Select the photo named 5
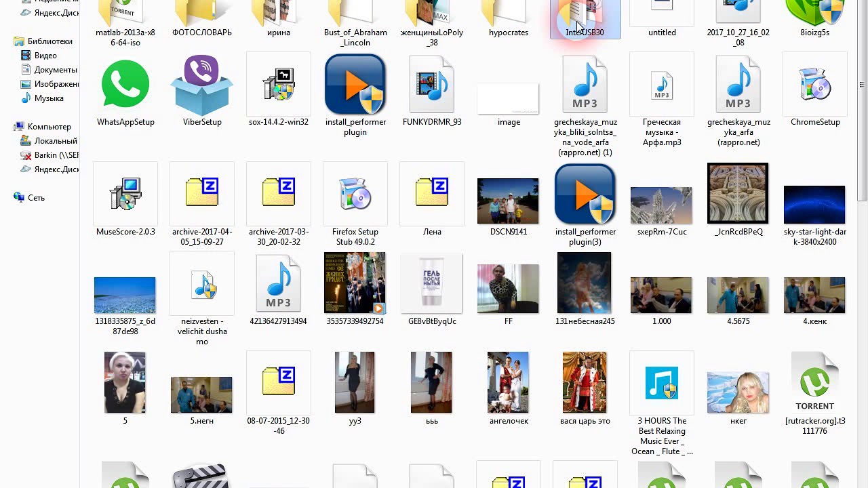 pos(125,383)
